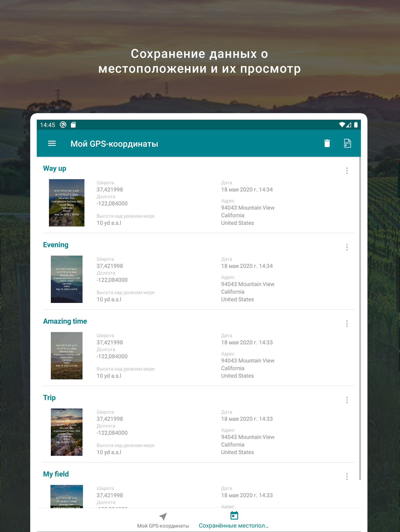Tap Trip date 18 мая 2020 14:33
The width and height of the screenshot is (400, 532).
(247, 419)
